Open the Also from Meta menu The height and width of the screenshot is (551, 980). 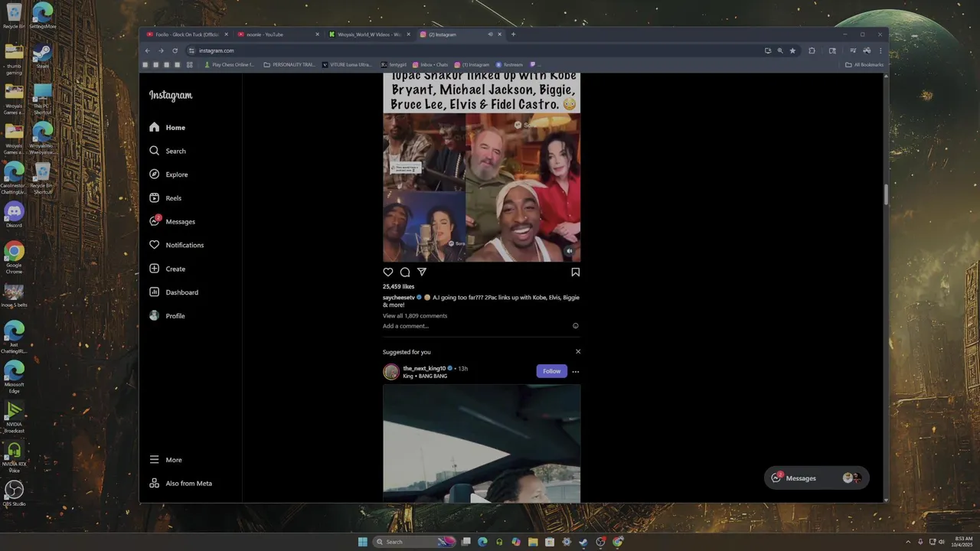coord(181,484)
